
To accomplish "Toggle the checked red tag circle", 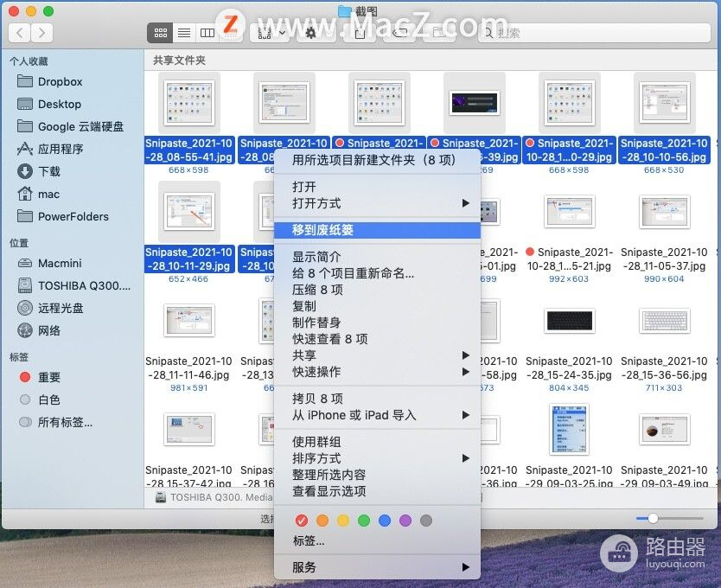I will tap(302, 521).
